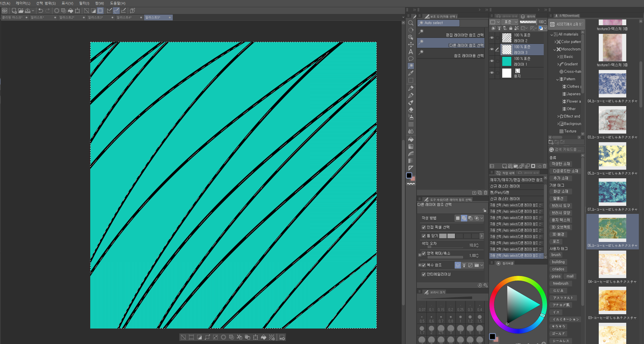Expand the Gradient materials folder

(558, 64)
